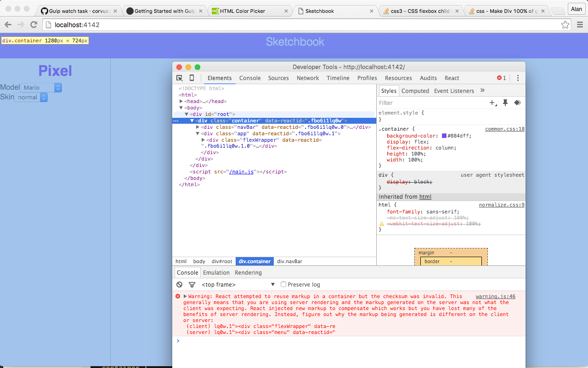588x368 pixels.
Task: Open the /main.js script link
Action: click(x=242, y=172)
